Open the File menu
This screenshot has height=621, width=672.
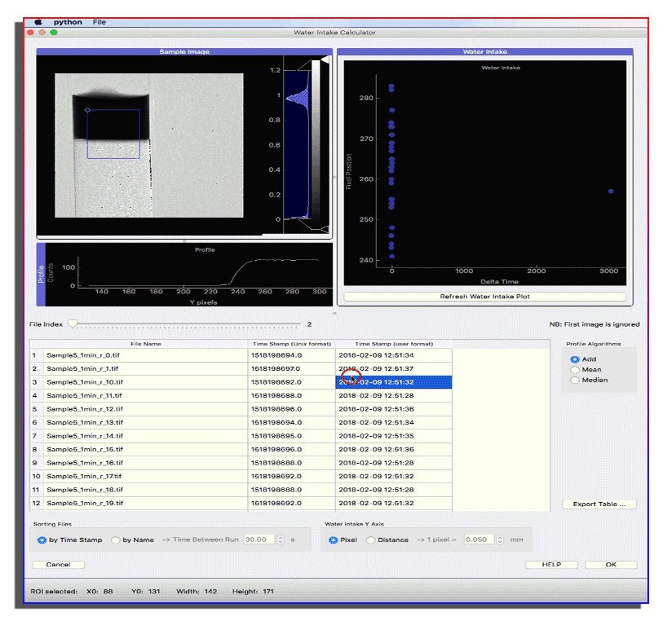coord(99,22)
